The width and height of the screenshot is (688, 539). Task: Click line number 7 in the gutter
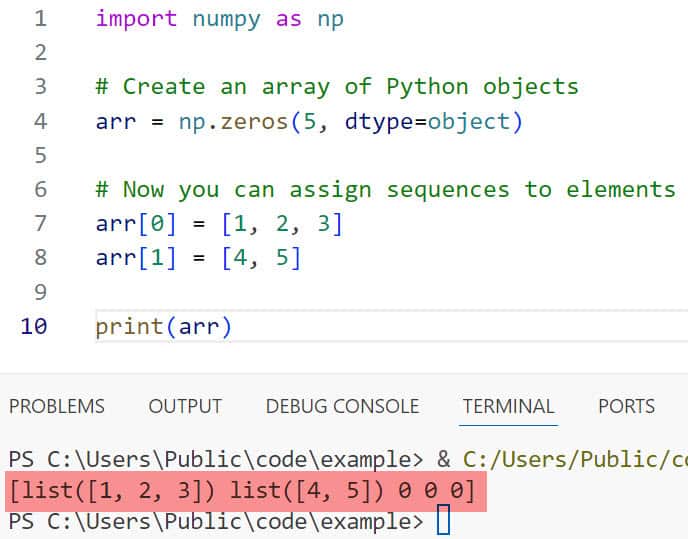(x=40, y=223)
